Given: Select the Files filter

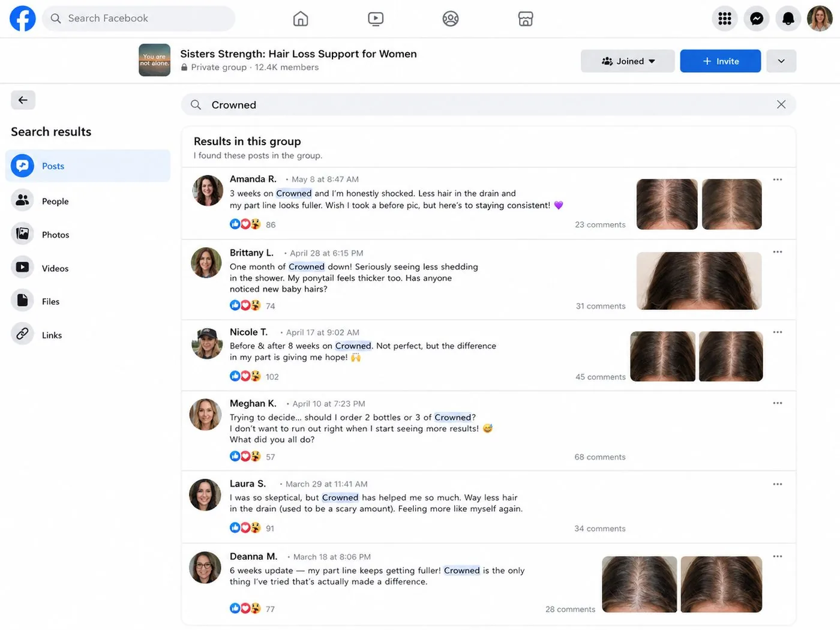Looking at the screenshot, I should [88, 301].
